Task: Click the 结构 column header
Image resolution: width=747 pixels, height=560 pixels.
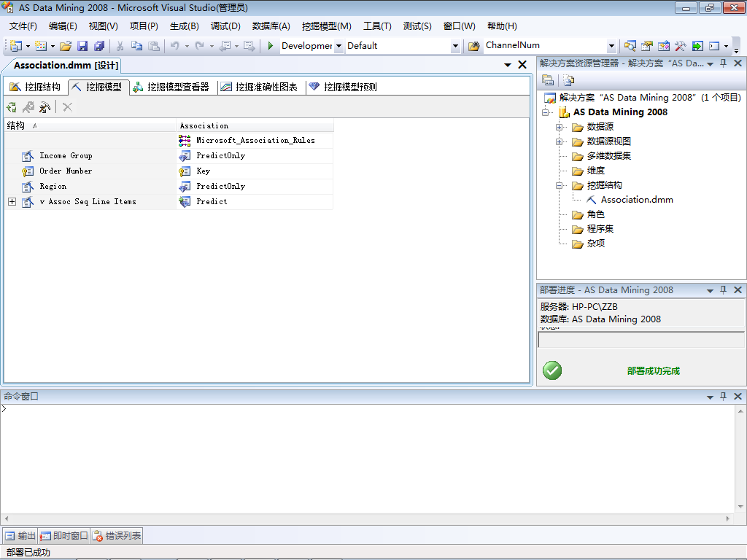Action: (90, 125)
